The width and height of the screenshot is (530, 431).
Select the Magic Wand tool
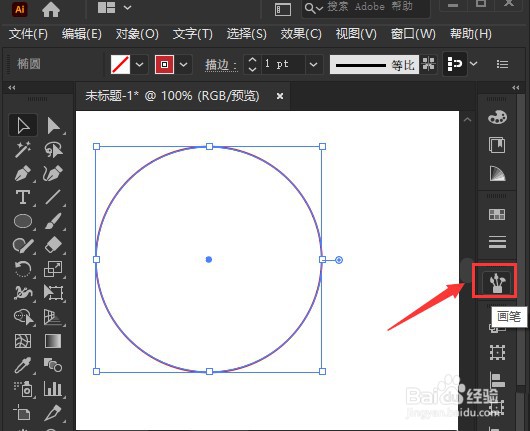23,149
